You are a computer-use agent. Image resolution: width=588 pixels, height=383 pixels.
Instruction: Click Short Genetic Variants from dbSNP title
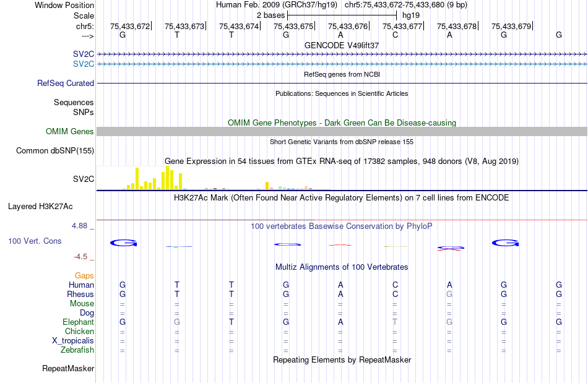point(342,142)
